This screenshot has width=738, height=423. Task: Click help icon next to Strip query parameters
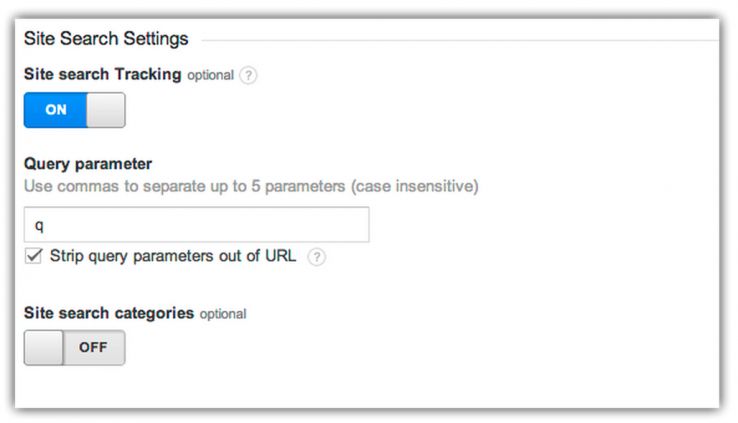point(316,257)
